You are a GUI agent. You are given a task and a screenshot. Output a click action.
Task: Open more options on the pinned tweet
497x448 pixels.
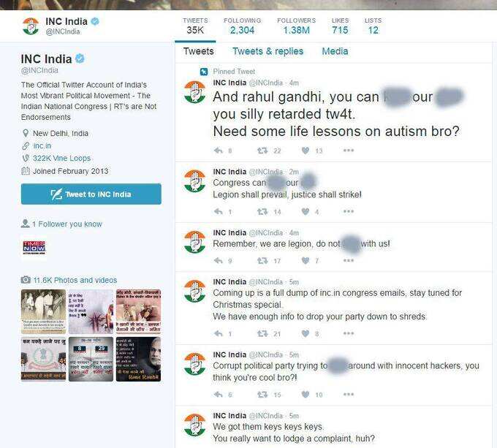[x=349, y=150]
